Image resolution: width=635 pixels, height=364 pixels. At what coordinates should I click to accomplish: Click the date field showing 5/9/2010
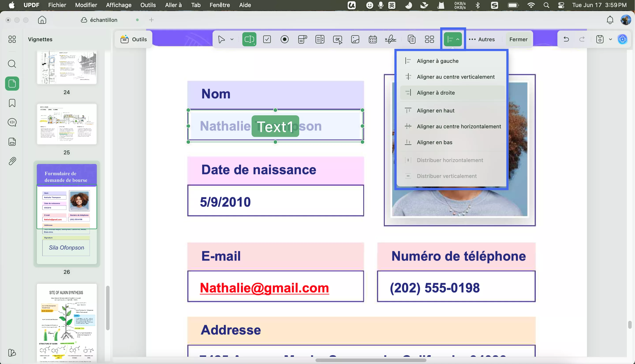[276, 200]
